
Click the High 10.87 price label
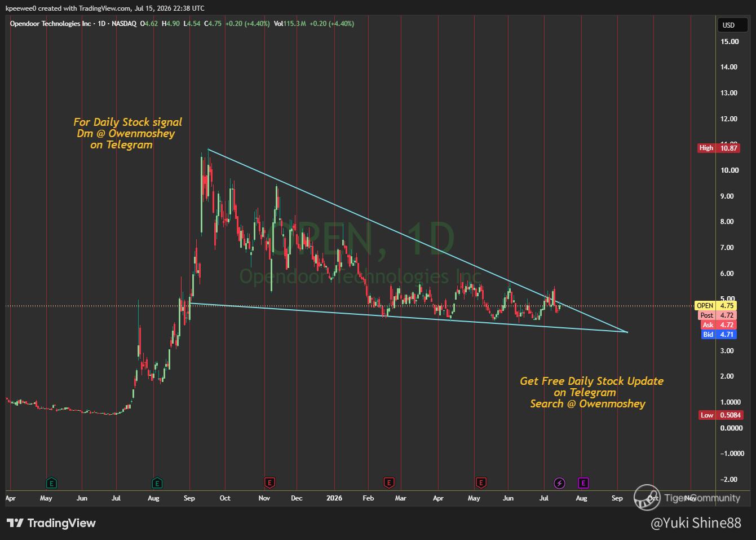coord(718,148)
